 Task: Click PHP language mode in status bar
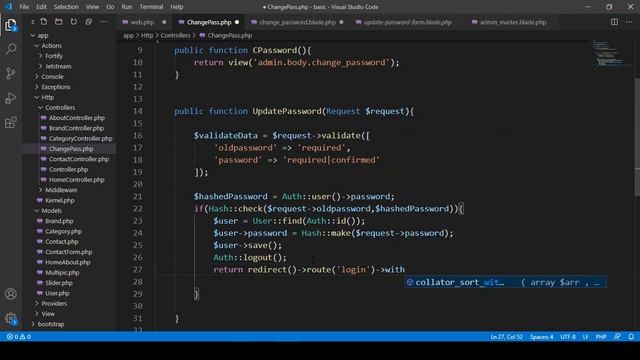[x=600, y=337]
